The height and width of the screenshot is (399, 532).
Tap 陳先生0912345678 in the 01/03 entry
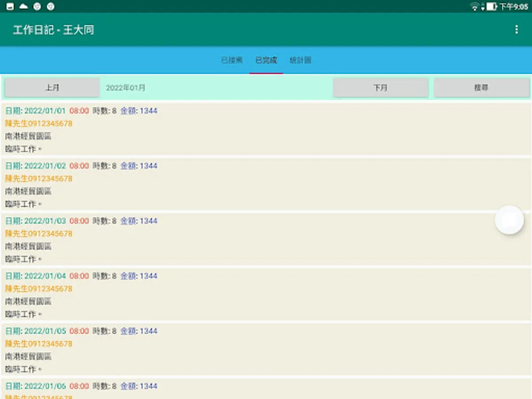tap(39, 233)
